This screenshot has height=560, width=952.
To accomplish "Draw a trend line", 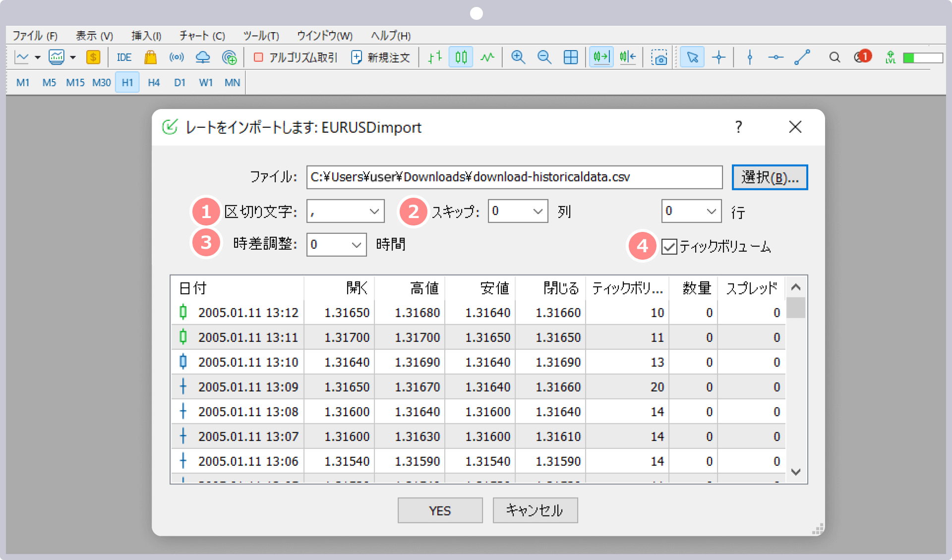I will coord(802,57).
